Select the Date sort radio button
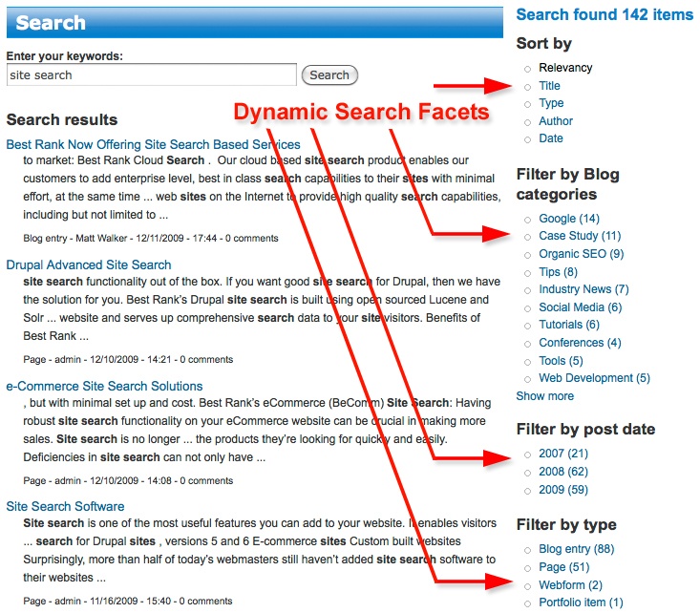This screenshot has width=700, height=613. point(528,139)
